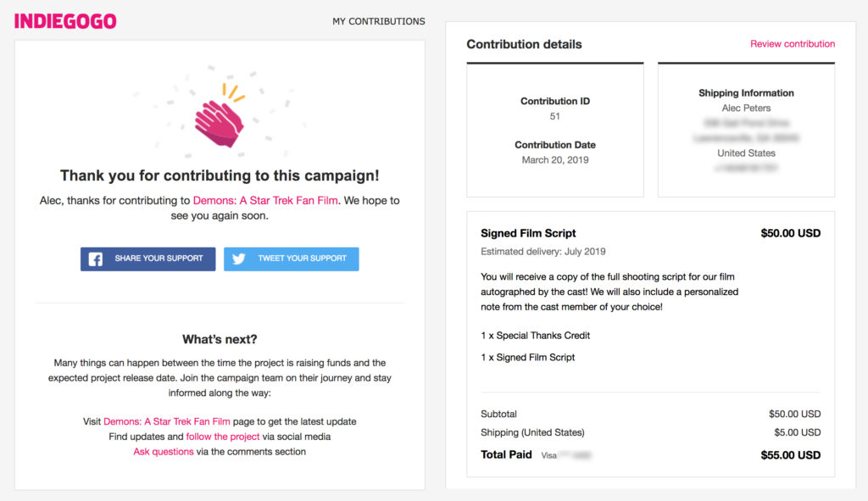Click the follow the project link

[223, 437]
